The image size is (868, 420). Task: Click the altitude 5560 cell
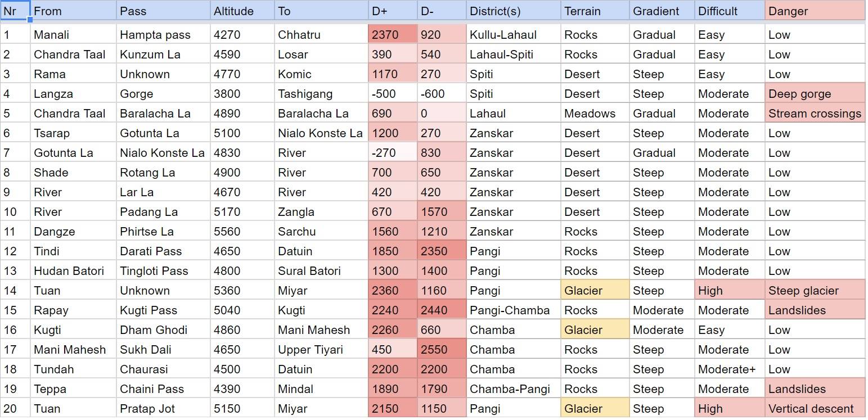coord(242,232)
